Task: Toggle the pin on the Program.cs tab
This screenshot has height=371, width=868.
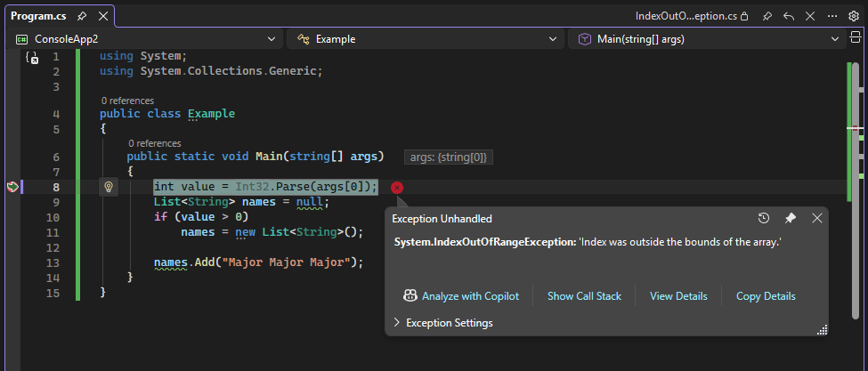Action: [x=82, y=16]
